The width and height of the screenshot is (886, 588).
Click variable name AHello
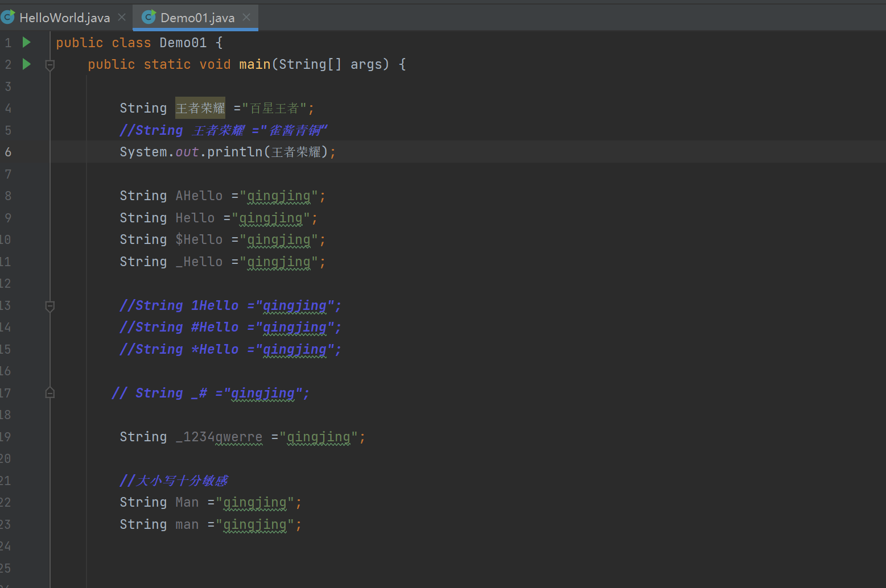(x=199, y=196)
